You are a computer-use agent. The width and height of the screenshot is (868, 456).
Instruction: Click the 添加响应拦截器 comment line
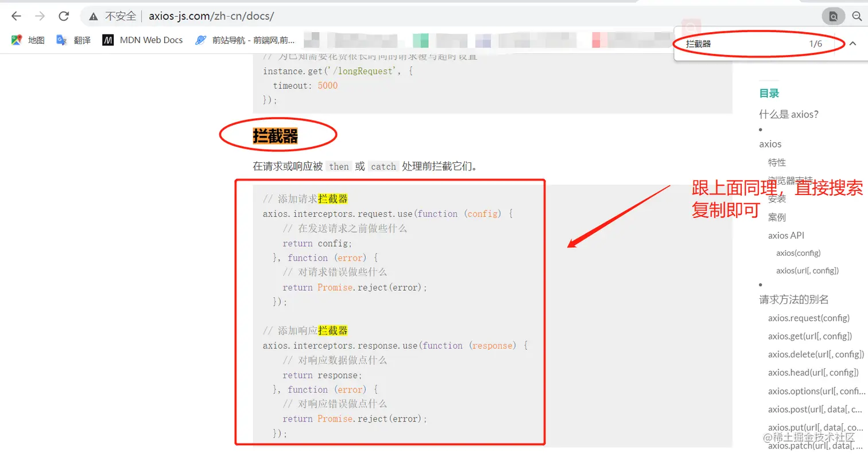305,331
